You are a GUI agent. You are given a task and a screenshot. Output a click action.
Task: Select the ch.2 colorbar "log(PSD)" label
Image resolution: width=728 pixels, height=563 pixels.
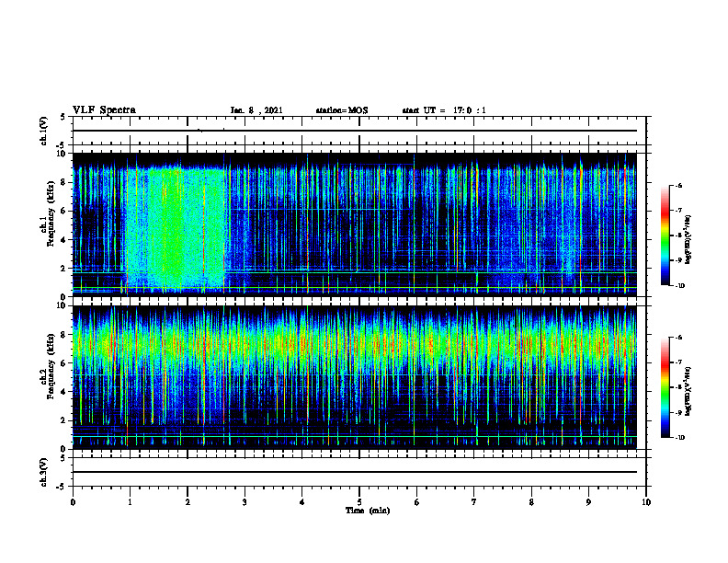[688, 391]
